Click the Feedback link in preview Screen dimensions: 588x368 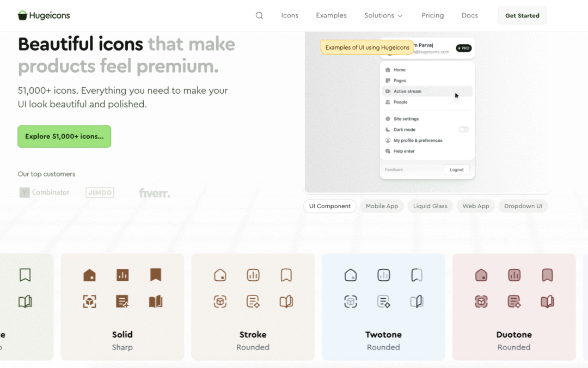click(x=394, y=170)
